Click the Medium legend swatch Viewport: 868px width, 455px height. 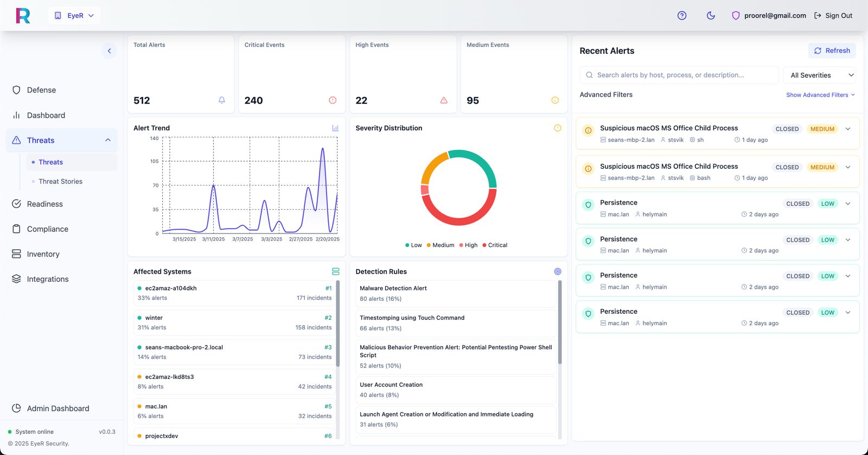pyautogui.click(x=429, y=245)
